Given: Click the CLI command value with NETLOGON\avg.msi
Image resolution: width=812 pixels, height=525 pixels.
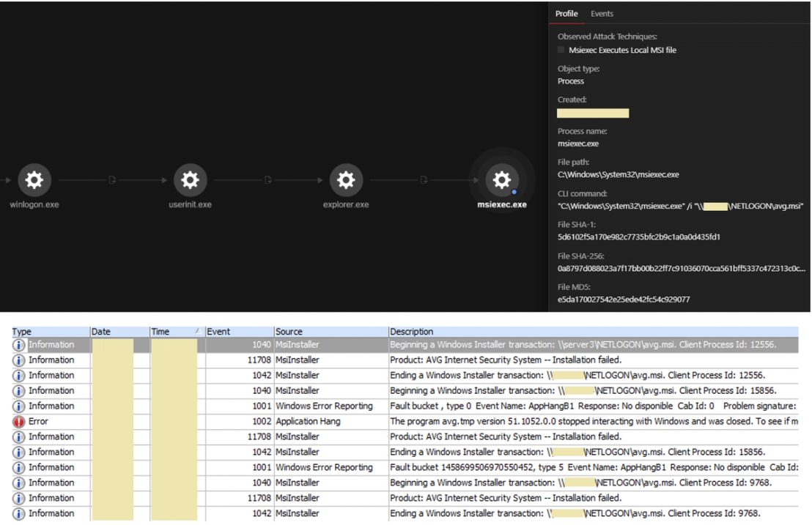Looking at the screenshot, I should coord(680,206).
